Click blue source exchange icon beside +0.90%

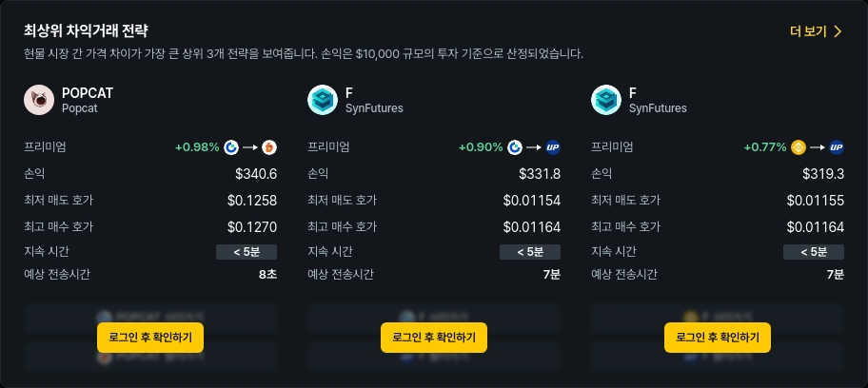pyautogui.click(x=515, y=147)
